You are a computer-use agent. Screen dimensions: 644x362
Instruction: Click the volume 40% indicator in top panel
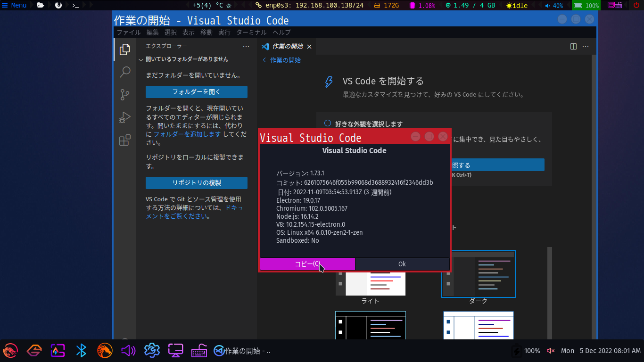(x=554, y=6)
